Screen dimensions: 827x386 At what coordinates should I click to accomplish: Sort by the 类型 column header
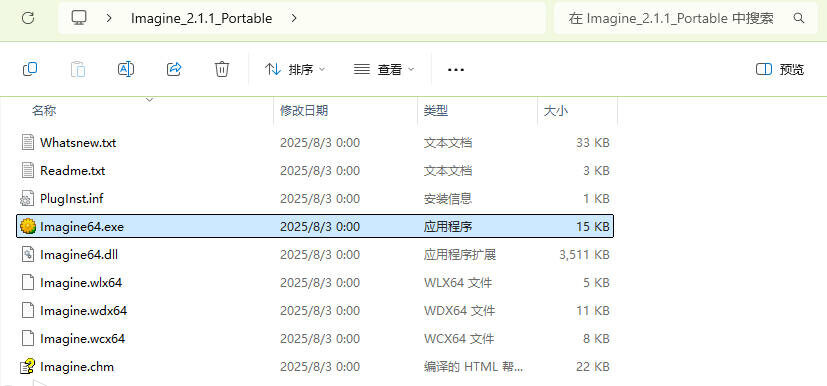click(436, 111)
